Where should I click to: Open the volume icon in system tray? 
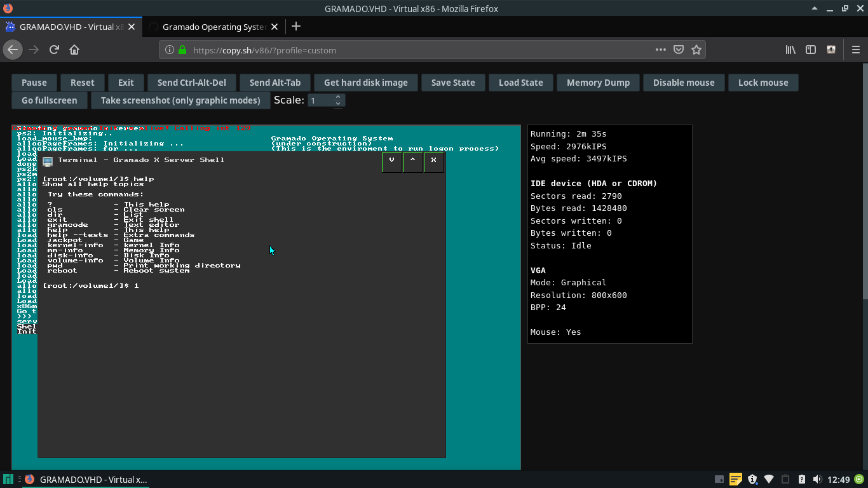pos(817,480)
